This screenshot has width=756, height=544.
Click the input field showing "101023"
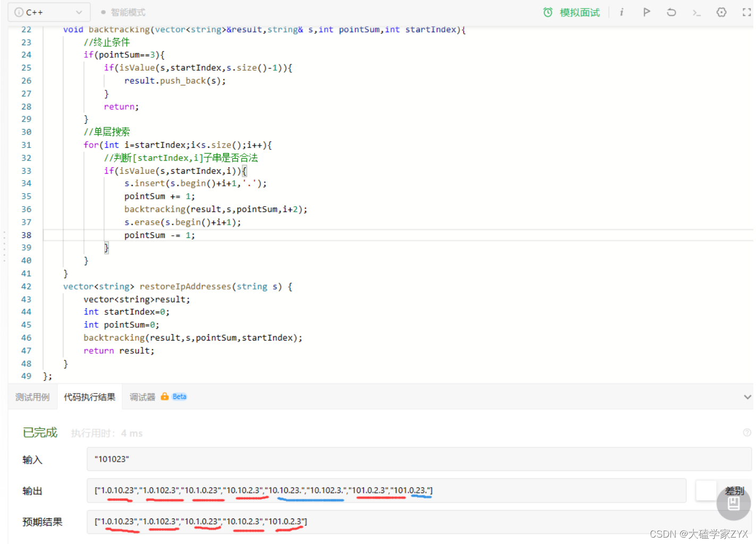[x=419, y=459]
